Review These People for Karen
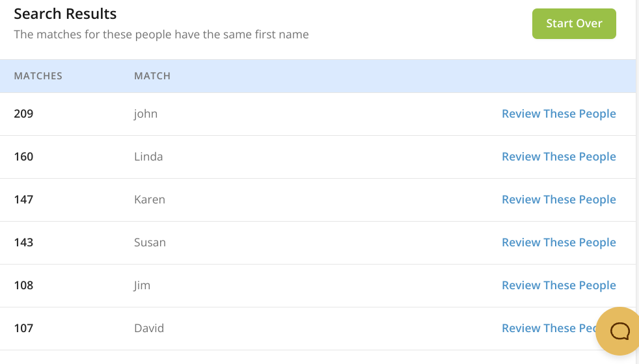 [x=558, y=200]
